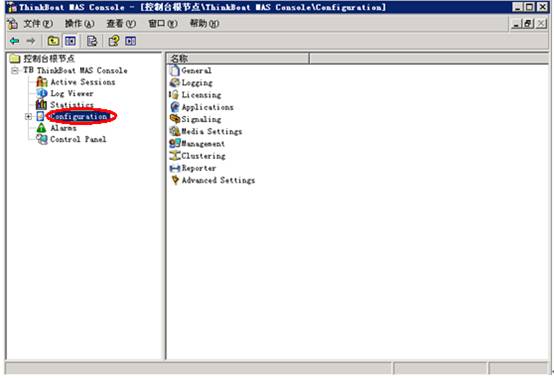Select the Logging list entry
Viewport: 554px width, 379px height.
pos(197,83)
